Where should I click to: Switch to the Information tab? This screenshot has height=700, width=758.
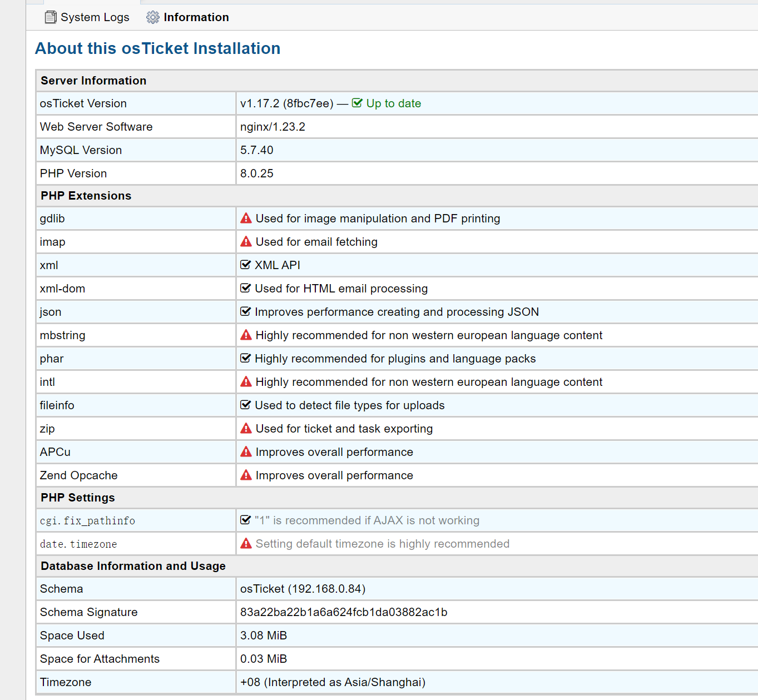tap(196, 17)
